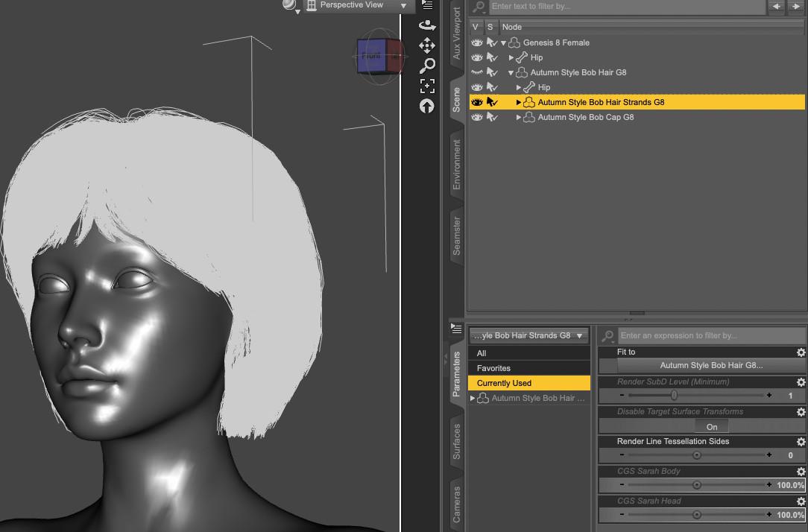This screenshot has height=532, width=808.
Task: Click the Scene filter magnifier icon
Action: tap(479, 7)
